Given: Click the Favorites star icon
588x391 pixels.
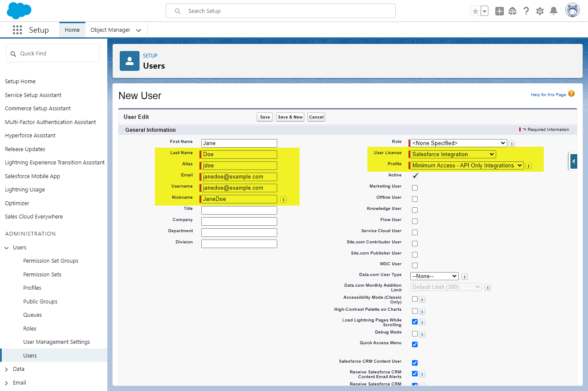Looking at the screenshot, I should pos(475,11).
